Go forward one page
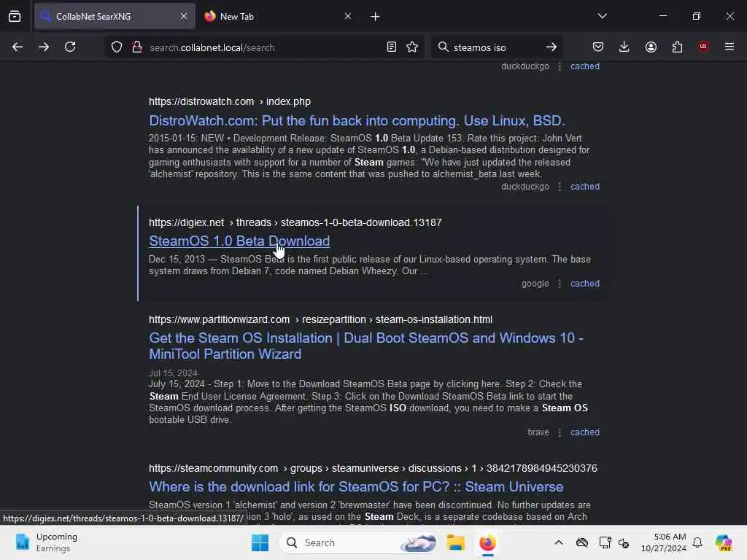 point(44,47)
